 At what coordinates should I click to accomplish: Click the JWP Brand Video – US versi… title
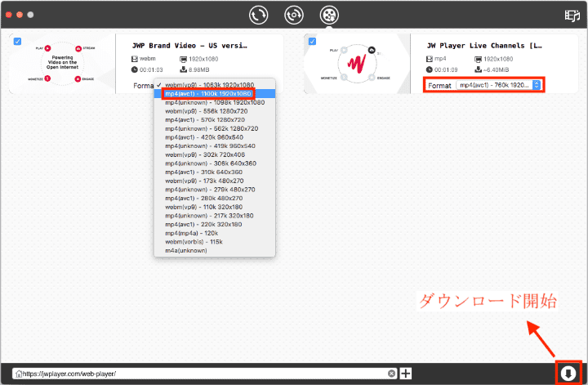[189, 46]
